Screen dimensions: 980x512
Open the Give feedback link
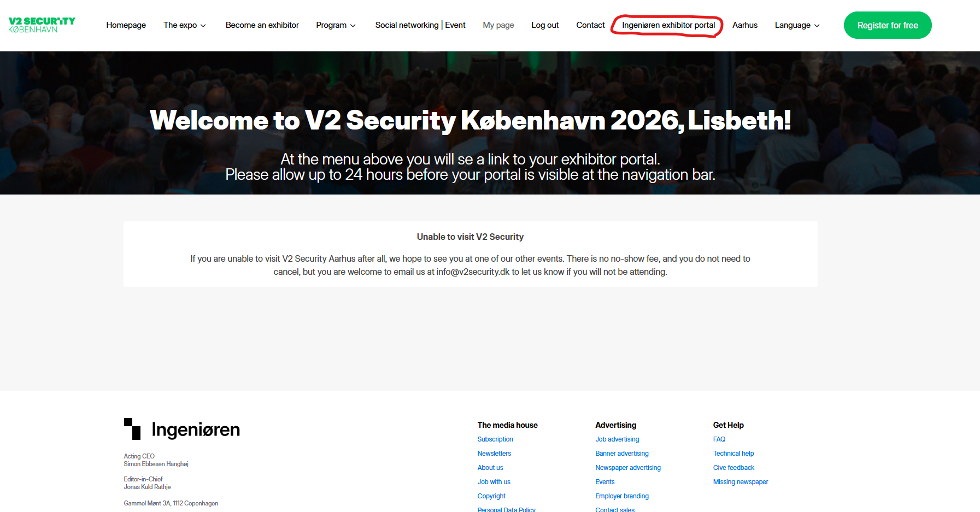[733, 468]
